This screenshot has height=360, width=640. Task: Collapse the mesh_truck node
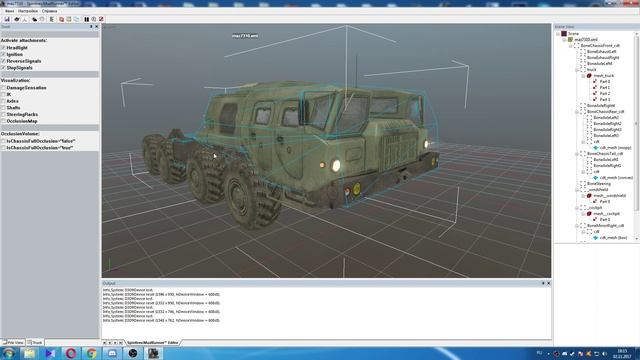(x=583, y=76)
